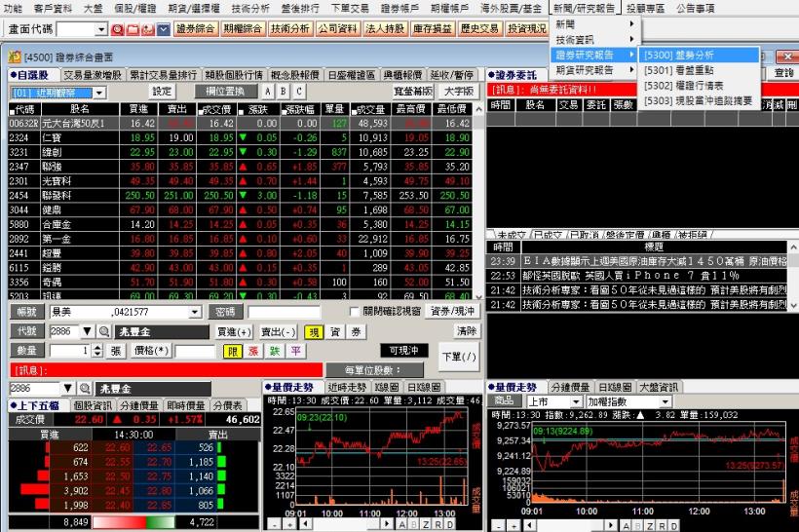Click the [4500] window title icon
The height and width of the screenshot is (532, 799).
(15, 57)
